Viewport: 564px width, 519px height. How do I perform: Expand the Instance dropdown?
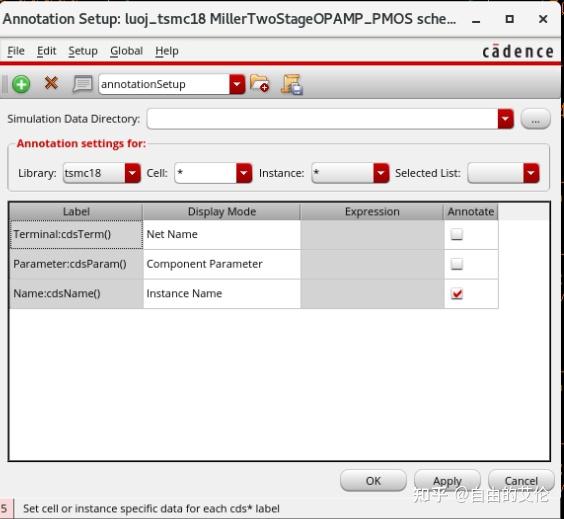click(381, 173)
